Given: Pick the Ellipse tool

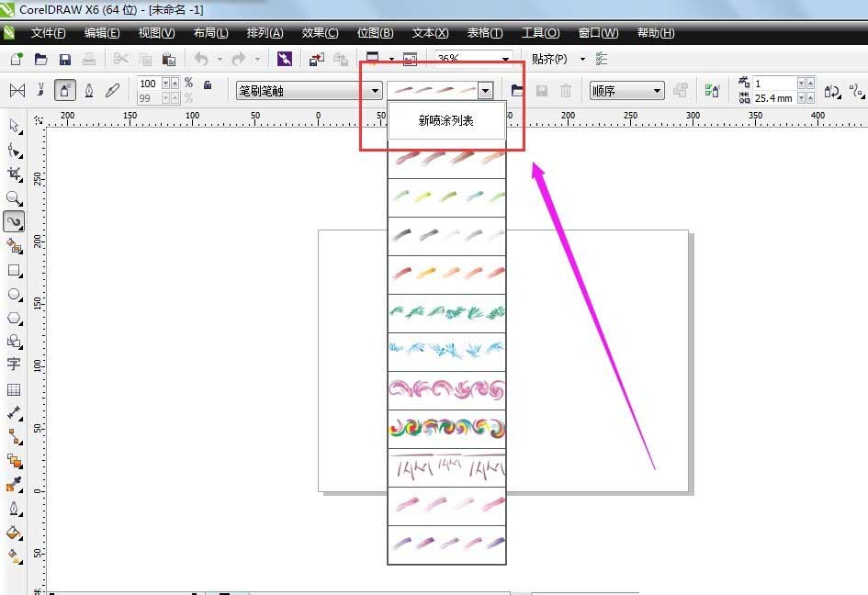Looking at the screenshot, I should point(14,294).
